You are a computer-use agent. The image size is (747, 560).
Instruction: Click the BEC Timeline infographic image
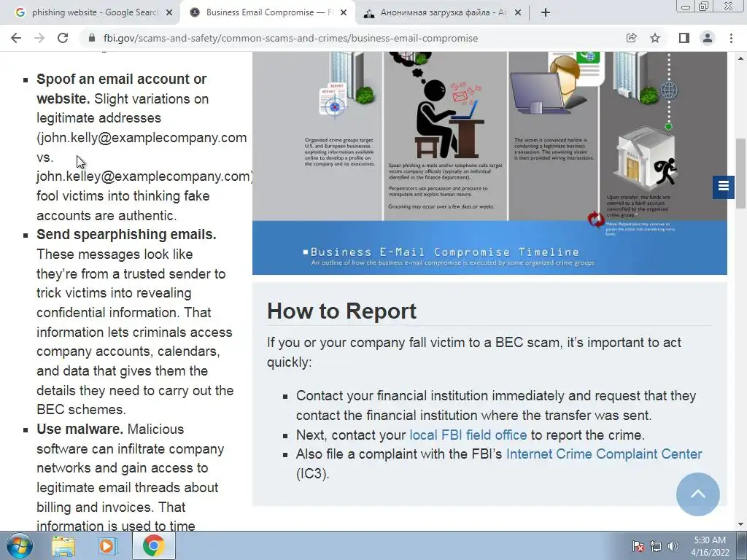click(489, 163)
